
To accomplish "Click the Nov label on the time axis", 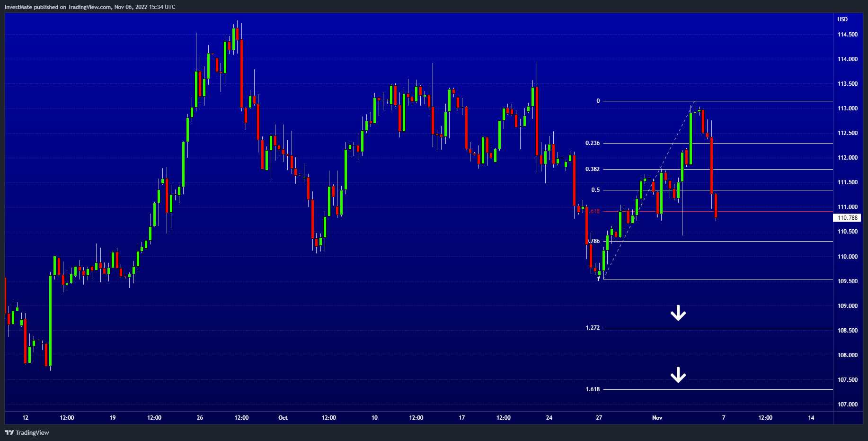I will (x=657, y=418).
